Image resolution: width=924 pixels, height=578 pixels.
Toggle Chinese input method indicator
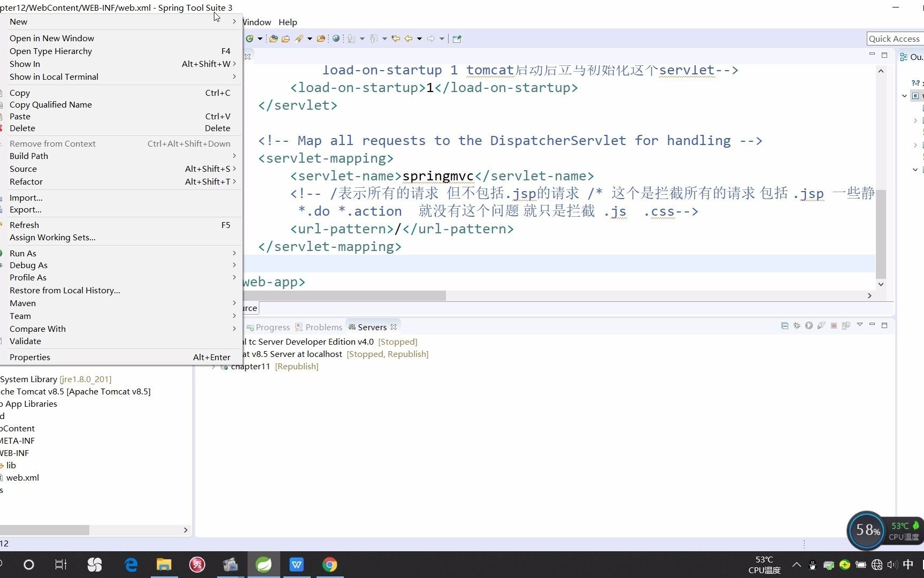(908, 565)
